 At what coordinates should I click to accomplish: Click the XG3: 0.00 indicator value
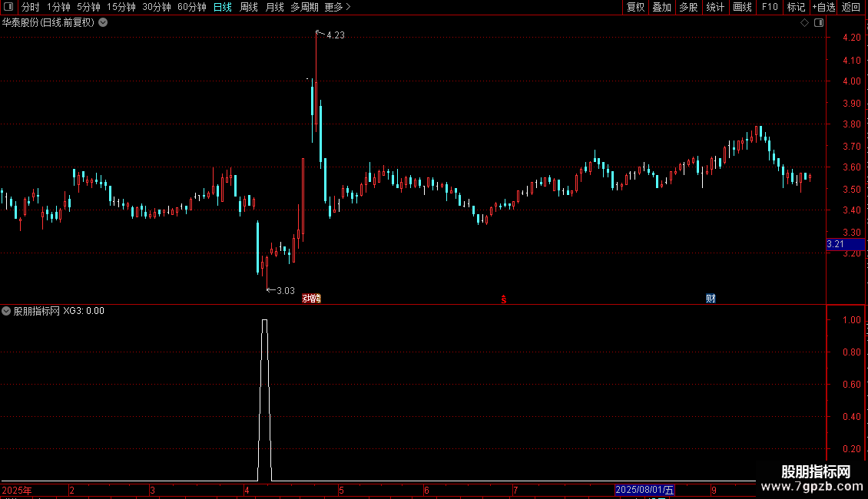[84, 311]
